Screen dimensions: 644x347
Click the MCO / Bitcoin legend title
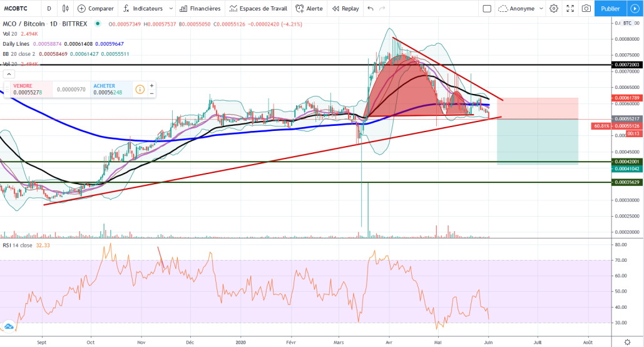point(45,24)
